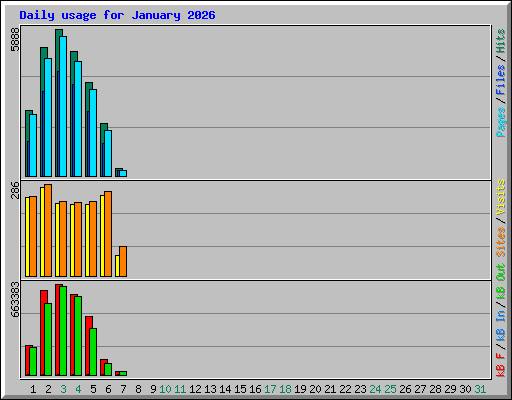Click day 17 on the x-axis

pos(270,389)
